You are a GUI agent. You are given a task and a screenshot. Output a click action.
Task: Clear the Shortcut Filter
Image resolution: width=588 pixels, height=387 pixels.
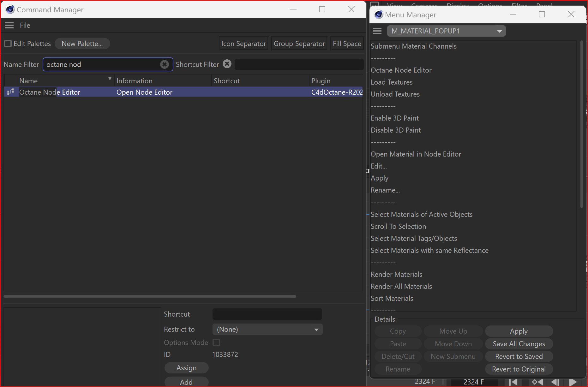pyautogui.click(x=227, y=64)
